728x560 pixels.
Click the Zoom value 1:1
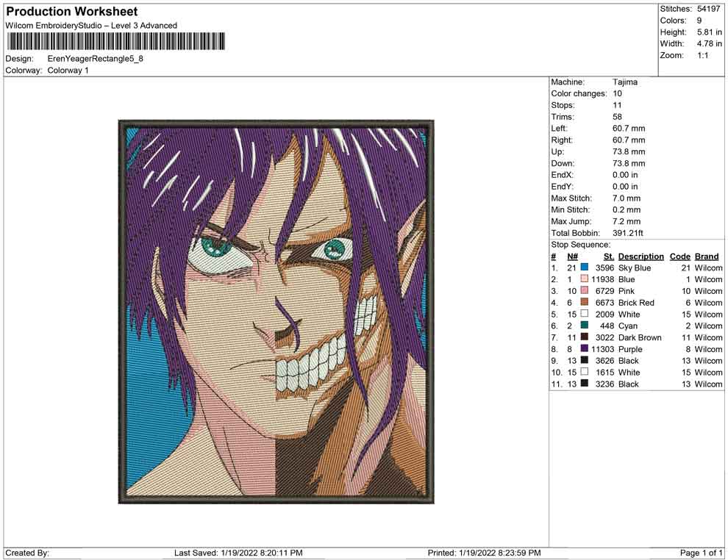tap(703, 55)
